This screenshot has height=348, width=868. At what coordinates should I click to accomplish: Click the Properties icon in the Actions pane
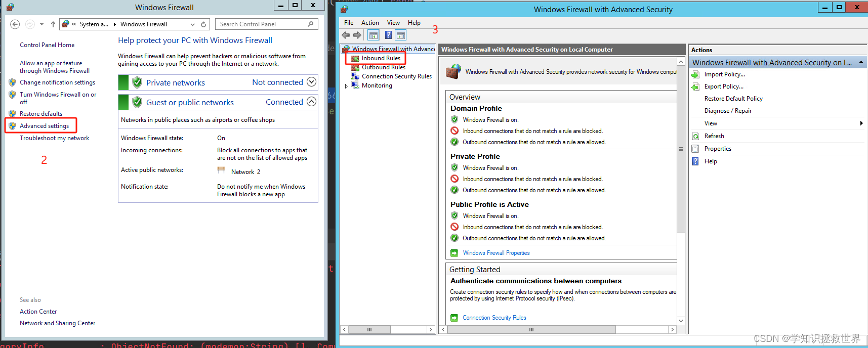(x=696, y=149)
